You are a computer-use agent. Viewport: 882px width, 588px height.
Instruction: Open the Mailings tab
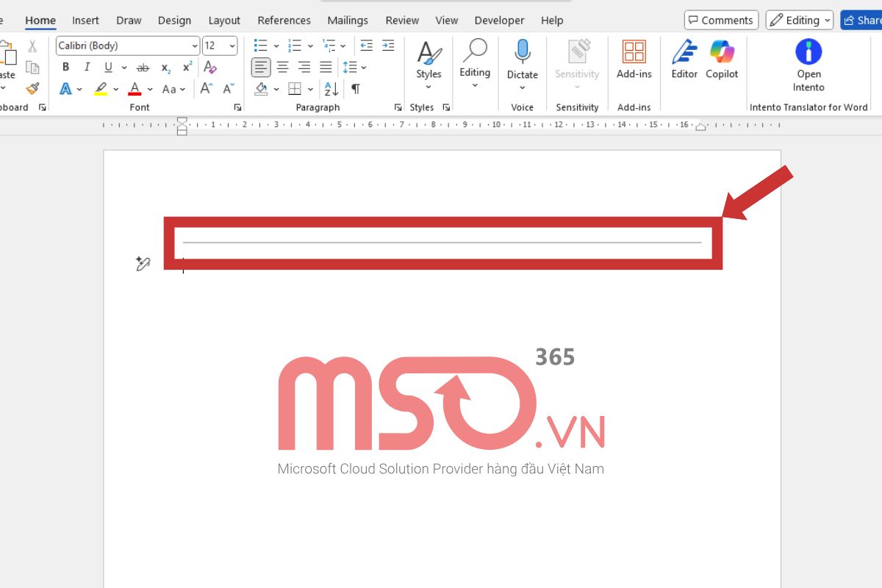pos(348,21)
